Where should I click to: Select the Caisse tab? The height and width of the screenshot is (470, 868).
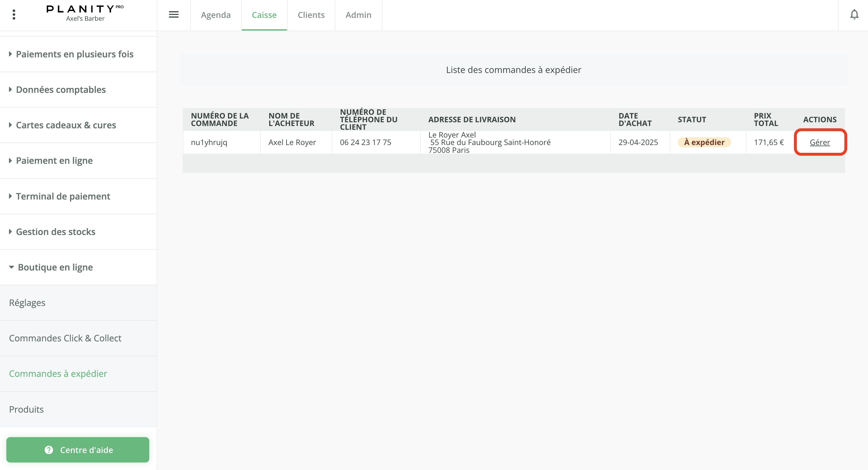[x=264, y=15]
